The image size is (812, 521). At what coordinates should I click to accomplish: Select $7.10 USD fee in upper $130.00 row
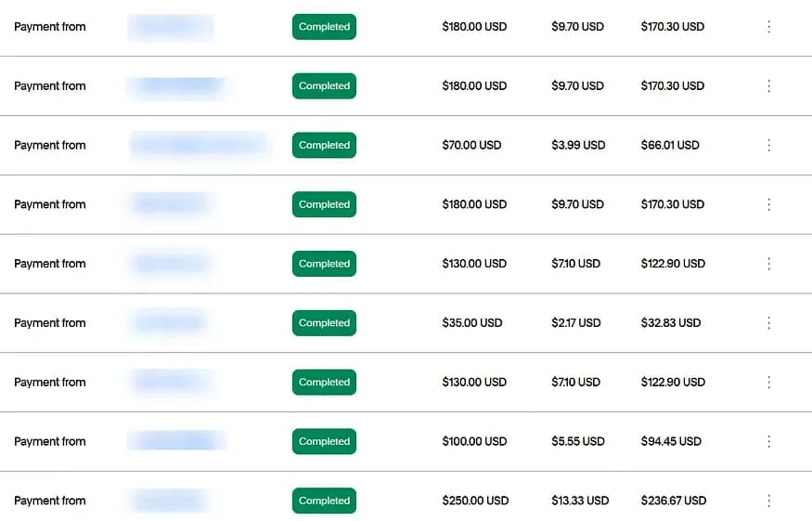coord(576,264)
